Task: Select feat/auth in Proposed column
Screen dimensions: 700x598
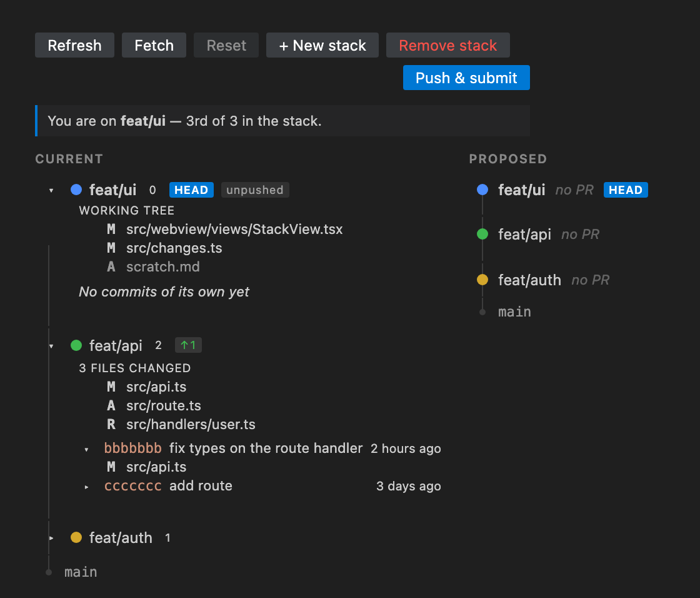Action: (x=529, y=280)
